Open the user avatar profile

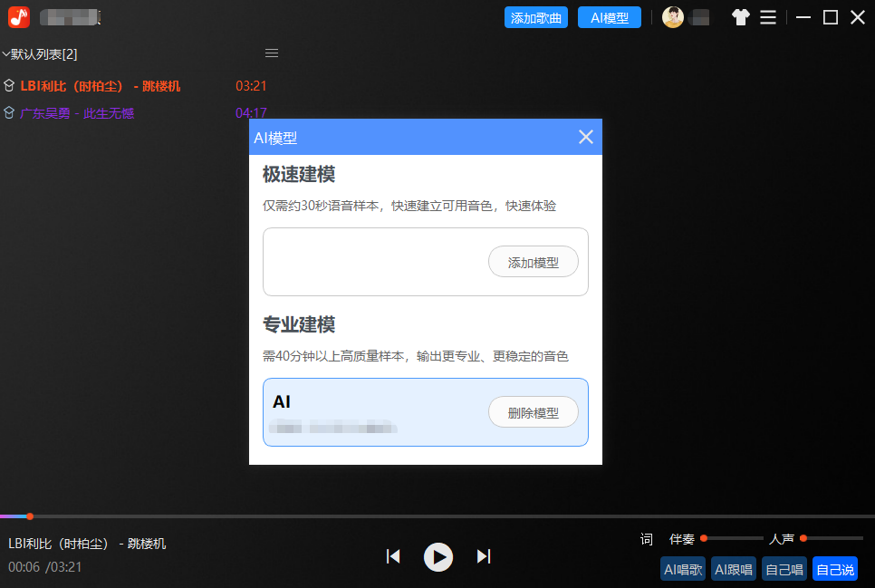click(673, 16)
